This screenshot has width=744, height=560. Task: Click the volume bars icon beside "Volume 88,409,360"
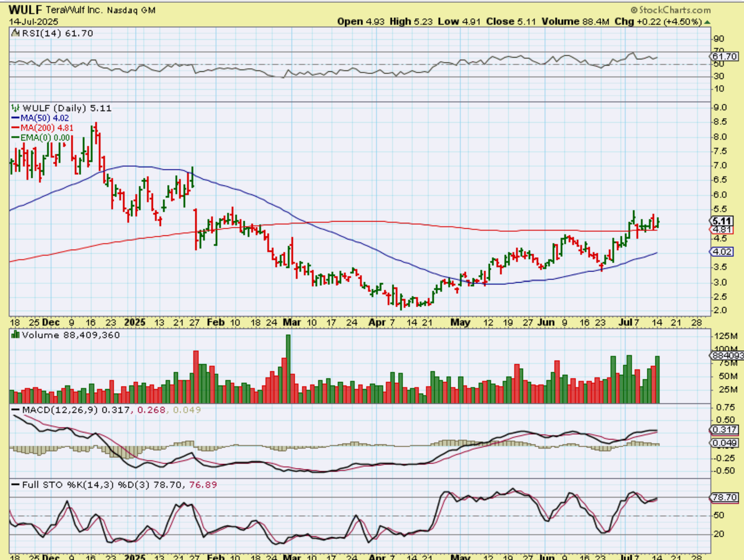[x=15, y=335]
